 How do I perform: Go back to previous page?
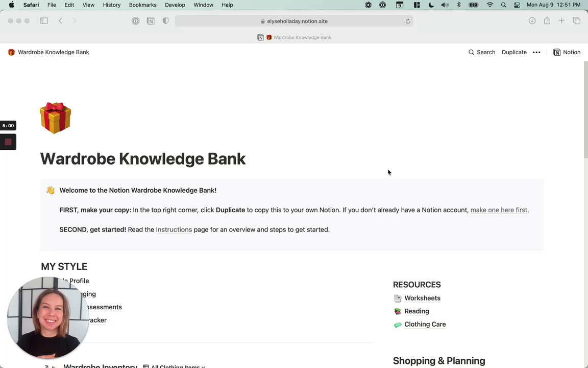click(60, 21)
